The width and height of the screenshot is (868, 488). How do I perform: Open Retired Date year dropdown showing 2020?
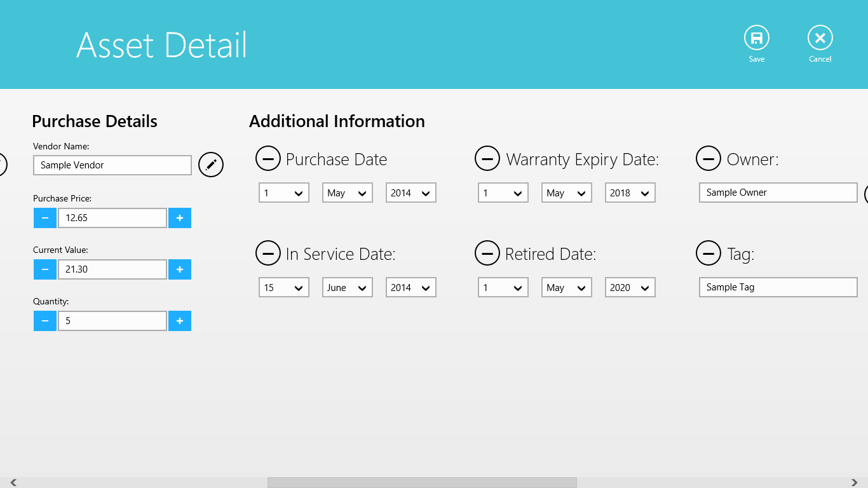(630, 288)
